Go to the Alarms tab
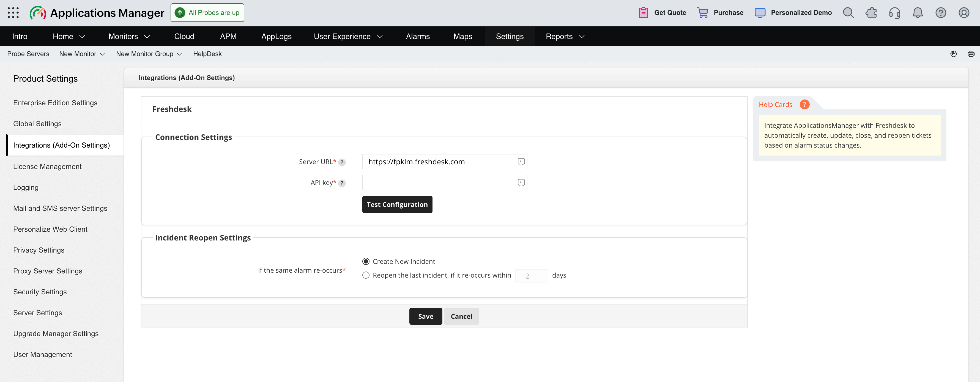Viewport: 980px width, 382px height. point(418,37)
